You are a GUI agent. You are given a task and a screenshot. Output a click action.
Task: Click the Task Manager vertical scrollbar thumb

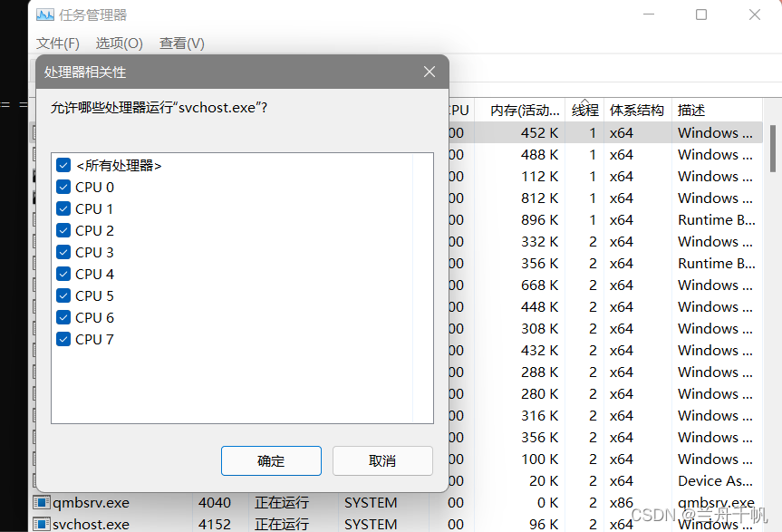click(x=773, y=148)
